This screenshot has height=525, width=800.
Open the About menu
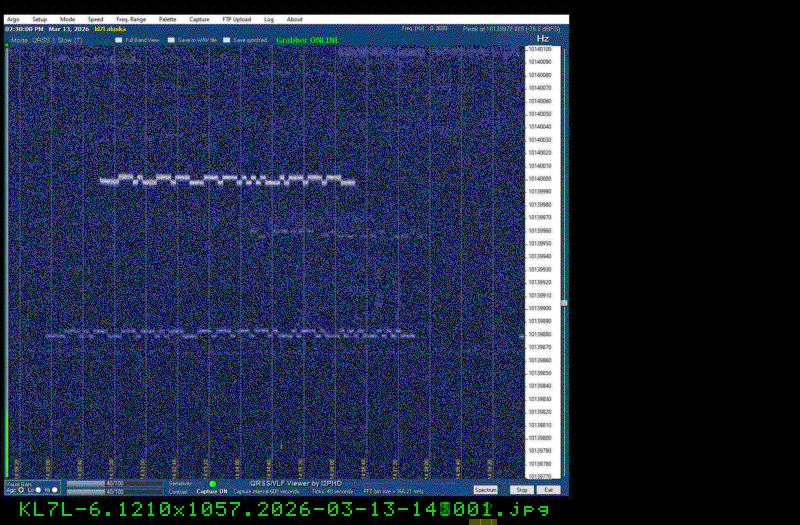(295, 19)
